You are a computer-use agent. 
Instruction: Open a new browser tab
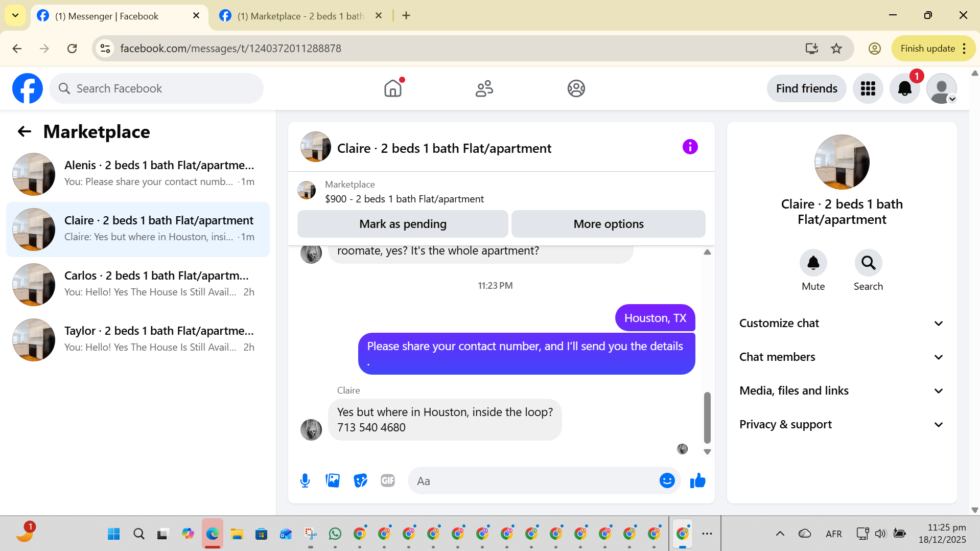click(406, 16)
